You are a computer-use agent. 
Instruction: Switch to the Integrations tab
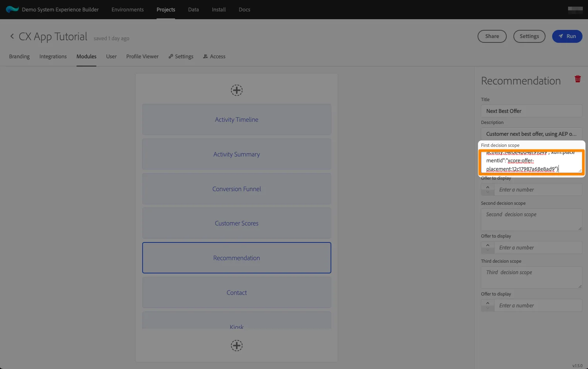[53, 56]
